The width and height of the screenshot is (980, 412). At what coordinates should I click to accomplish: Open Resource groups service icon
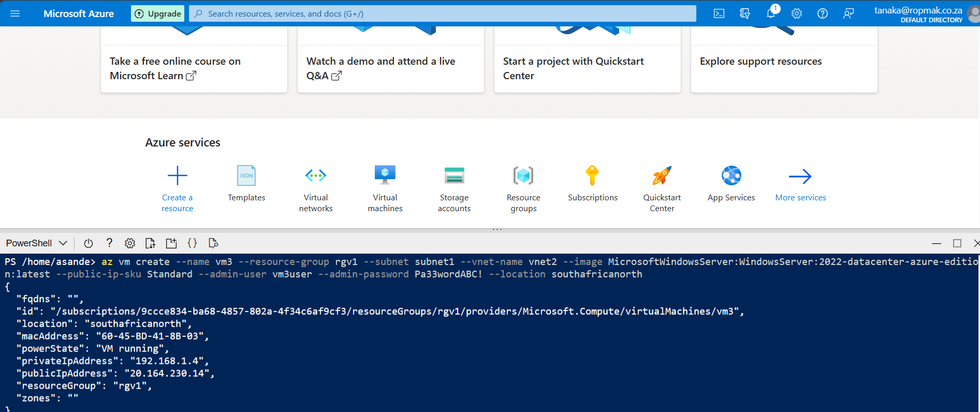[523, 175]
